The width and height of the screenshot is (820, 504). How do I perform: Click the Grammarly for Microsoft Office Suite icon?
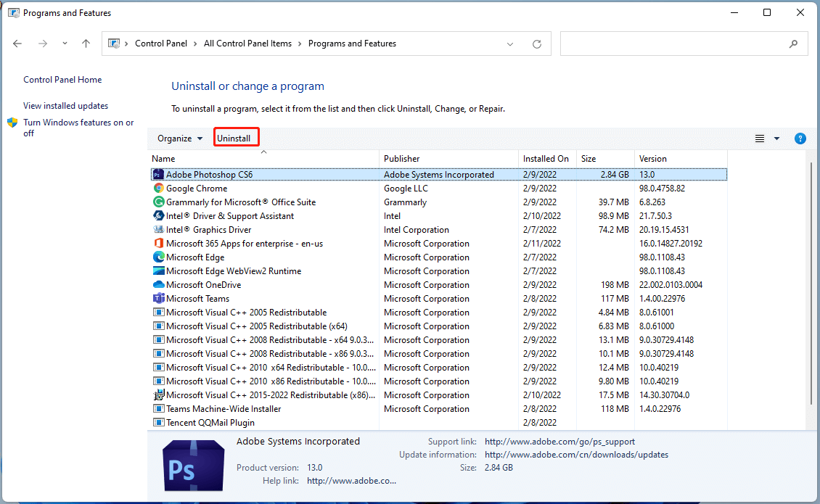[x=158, y=202]
